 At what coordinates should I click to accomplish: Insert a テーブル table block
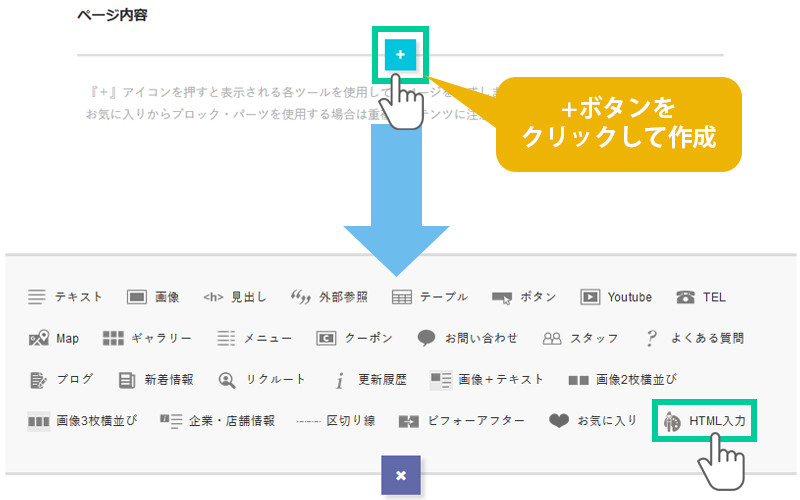[x=429, y=297]
